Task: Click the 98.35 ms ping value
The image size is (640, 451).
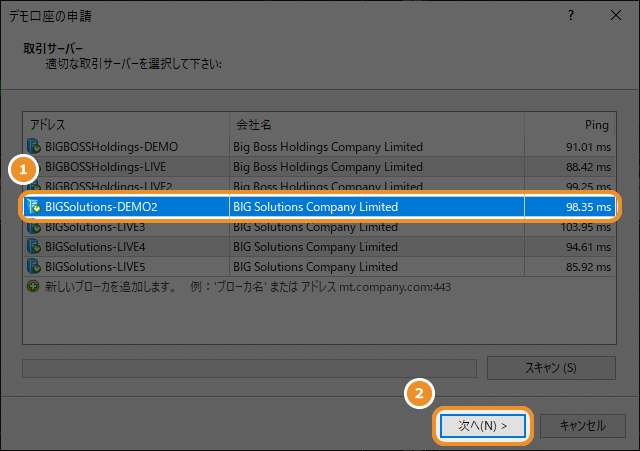Action: pyautogui.click(x=588, y=207)
